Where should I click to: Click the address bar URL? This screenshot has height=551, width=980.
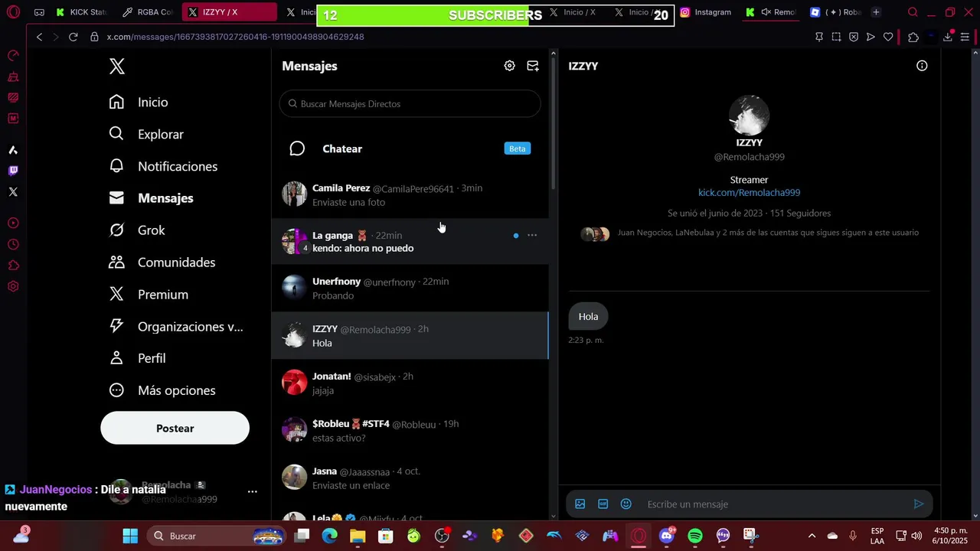click(x=235, y=37)
